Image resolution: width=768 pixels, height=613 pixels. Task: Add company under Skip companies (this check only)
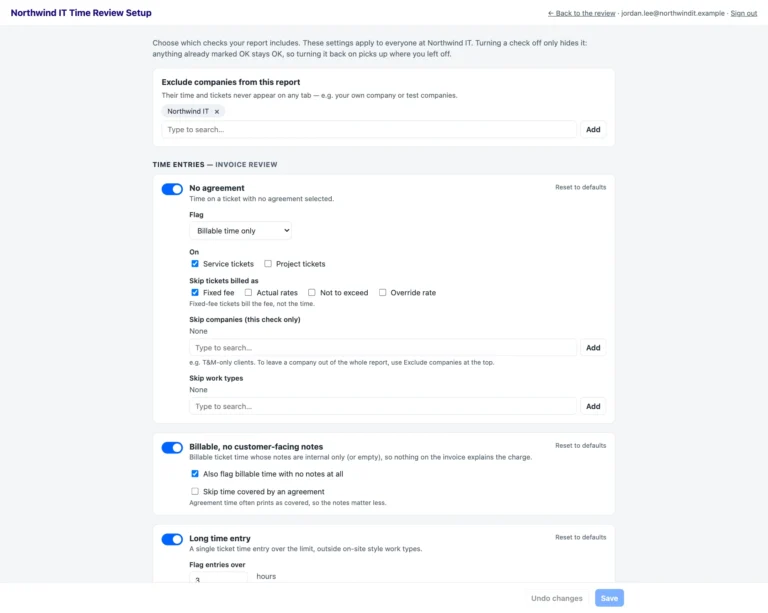pyautogui.click(x=593, y=348)
